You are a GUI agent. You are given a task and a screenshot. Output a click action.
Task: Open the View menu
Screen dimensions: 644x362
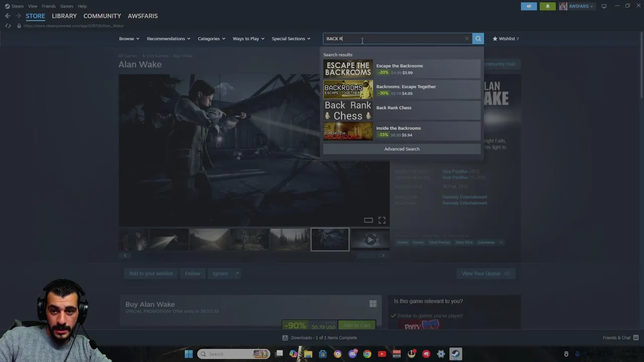tap(33, 6)
